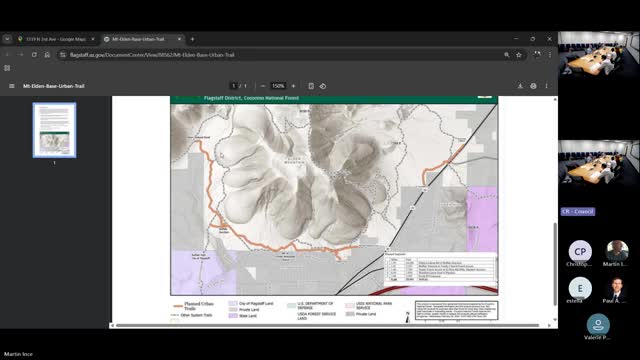Click the State Land legend swatch
Screen dimensions: 640x360
pyautogui.click(x=233, y=316)
